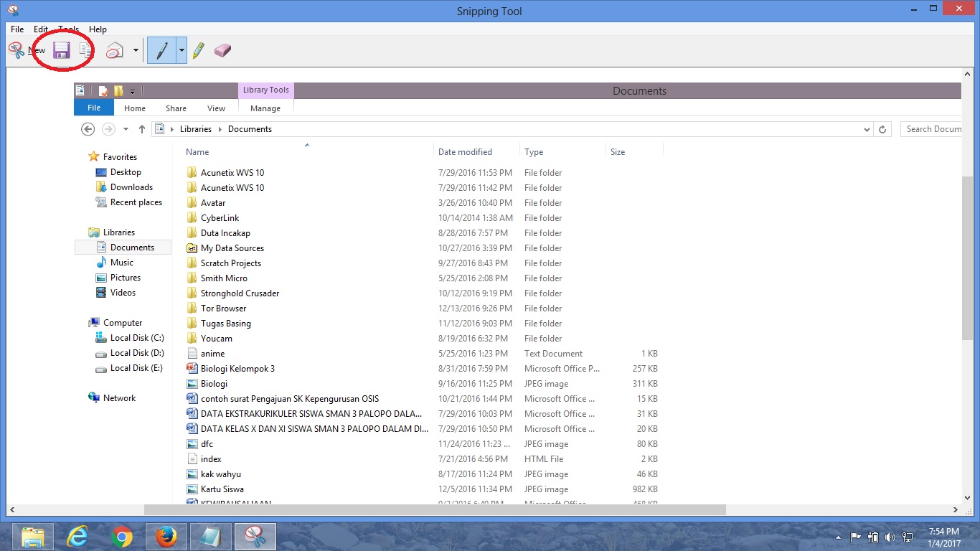This screenshot has width=980, height=551.
Task: Open the Snipping Tool Tools menu
Action: tap(68, 29)
